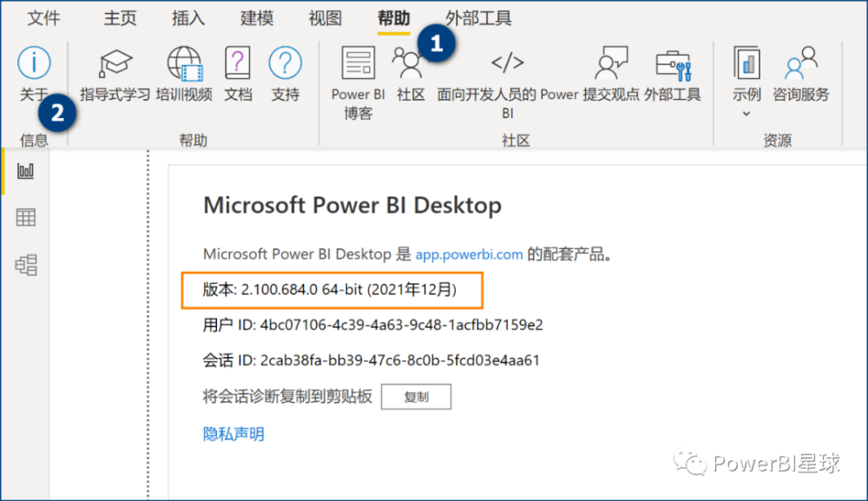This screenshot has height=501, width=868.
Task: Switch to the 建模 ribbon tab
Action: coord(257,18)
